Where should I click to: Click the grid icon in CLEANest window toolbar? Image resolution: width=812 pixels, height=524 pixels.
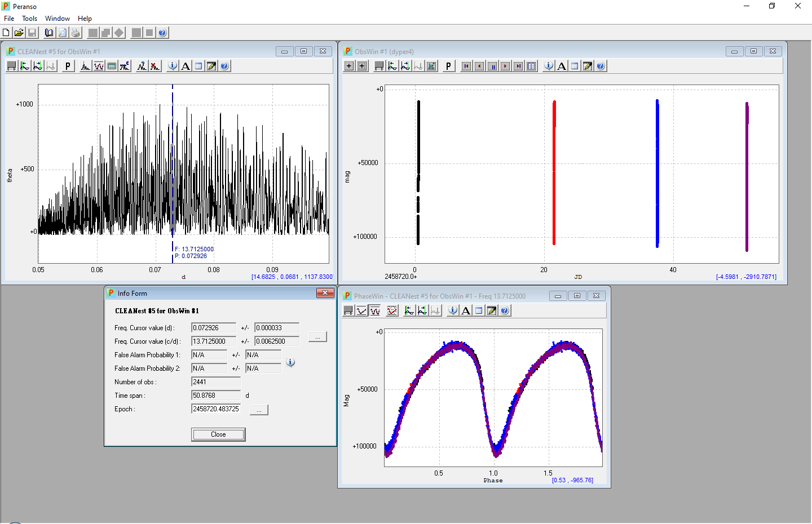[11, 66]
